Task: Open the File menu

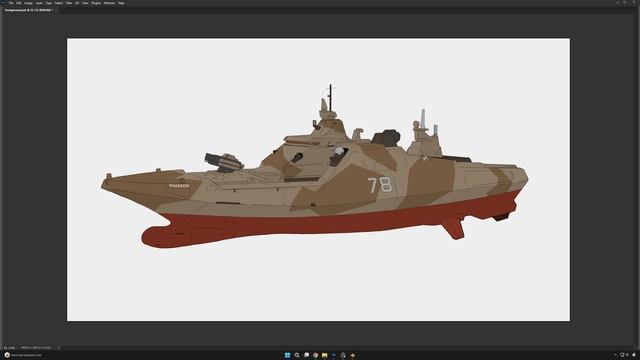Action: pyautogui.click(x=11, y=3)
